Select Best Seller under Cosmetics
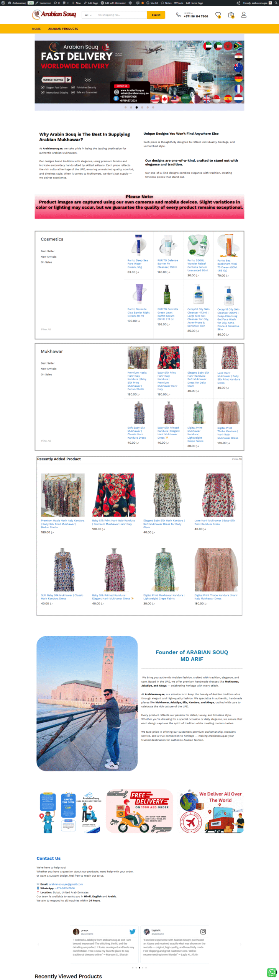Screen dimensions: 279x980 click(x=48, y=251)
